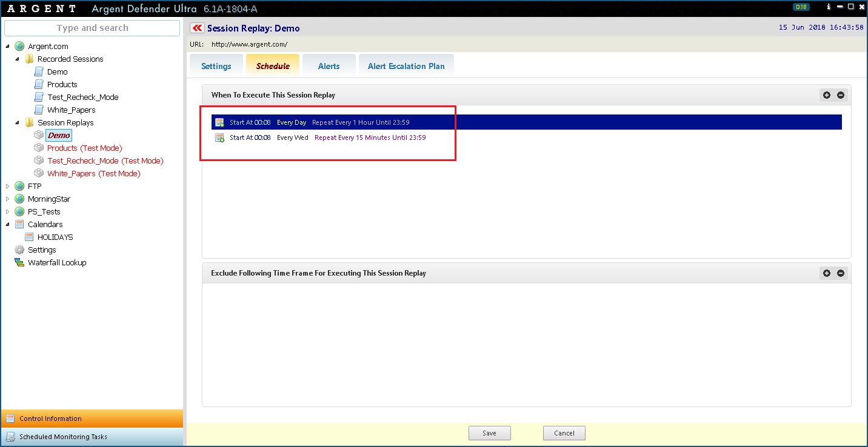
Task: Open the Alert Escalation Plan tab
Action: [406, 66]
